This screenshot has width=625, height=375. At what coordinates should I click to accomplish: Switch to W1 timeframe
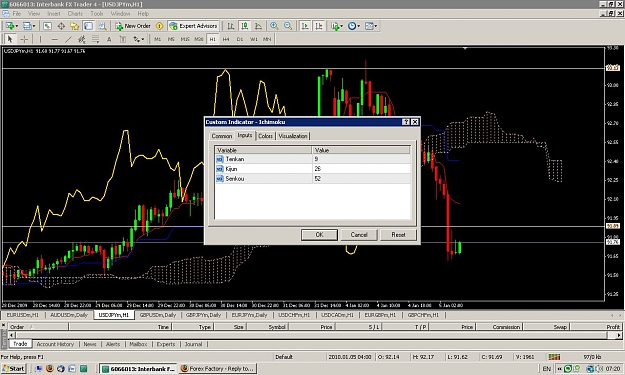coord(254,39)
